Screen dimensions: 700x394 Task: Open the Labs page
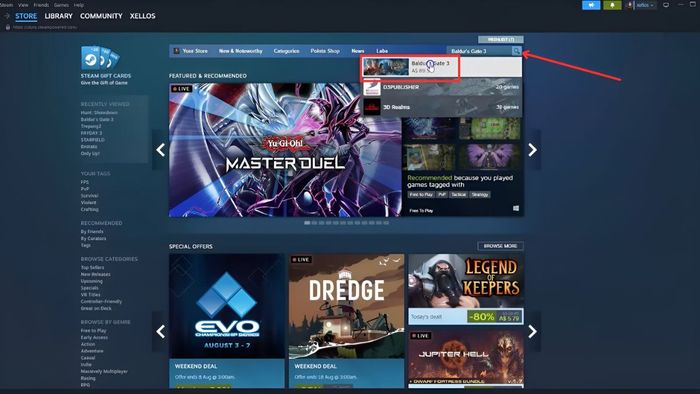382,51
